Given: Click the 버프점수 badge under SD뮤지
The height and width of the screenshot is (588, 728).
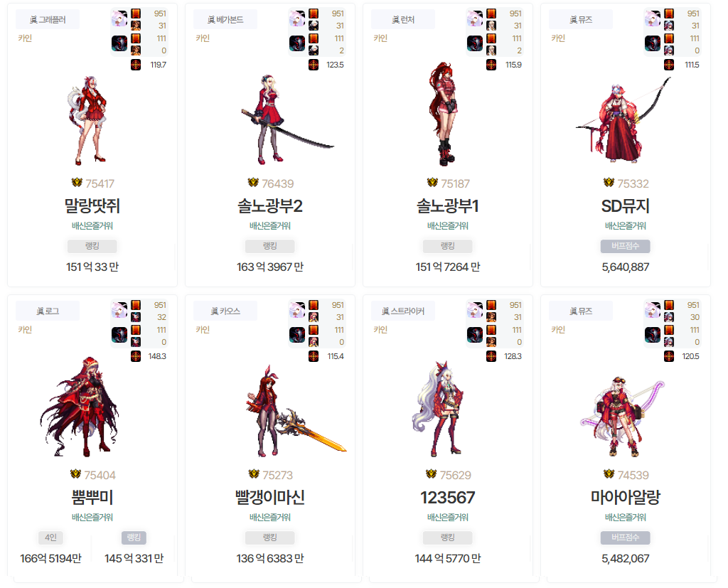Looking at the screenshot, I should pyautogui.click(x=625, y=246).
